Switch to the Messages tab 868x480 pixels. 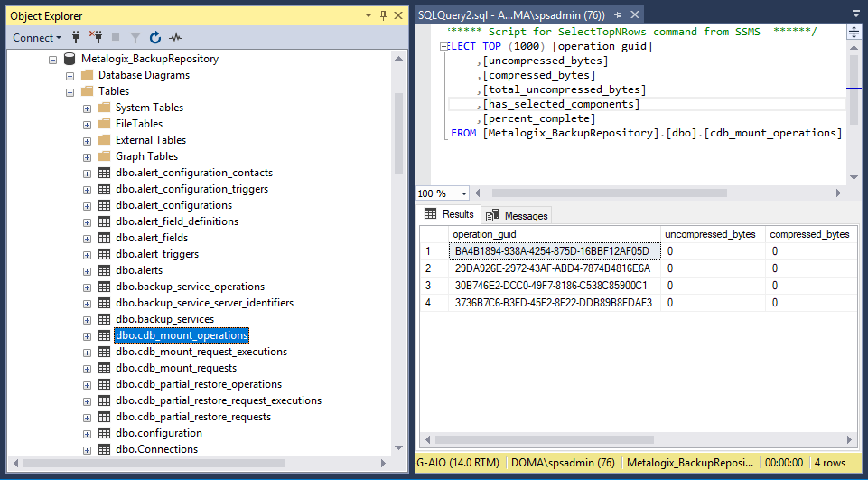[518, 215]
